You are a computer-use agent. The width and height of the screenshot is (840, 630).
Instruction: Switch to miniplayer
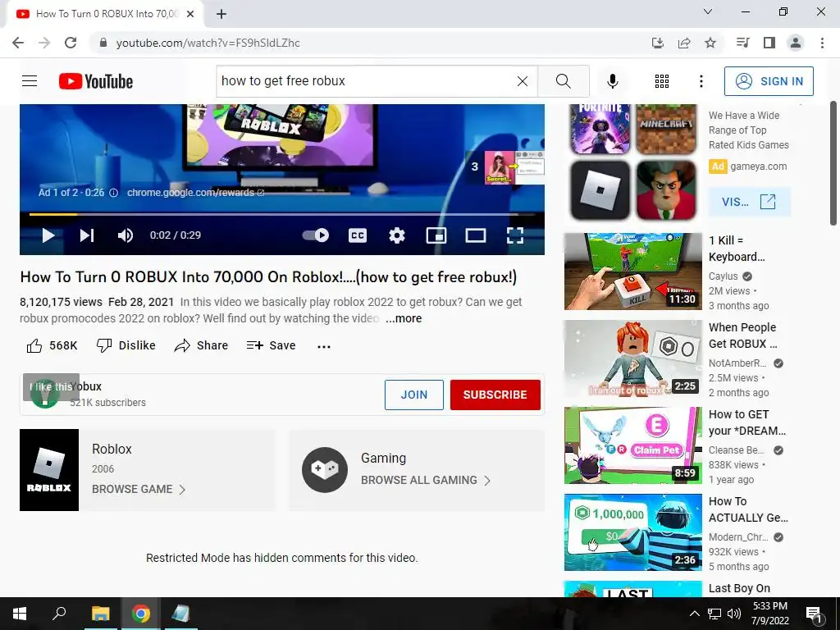[x=436, y=235]
